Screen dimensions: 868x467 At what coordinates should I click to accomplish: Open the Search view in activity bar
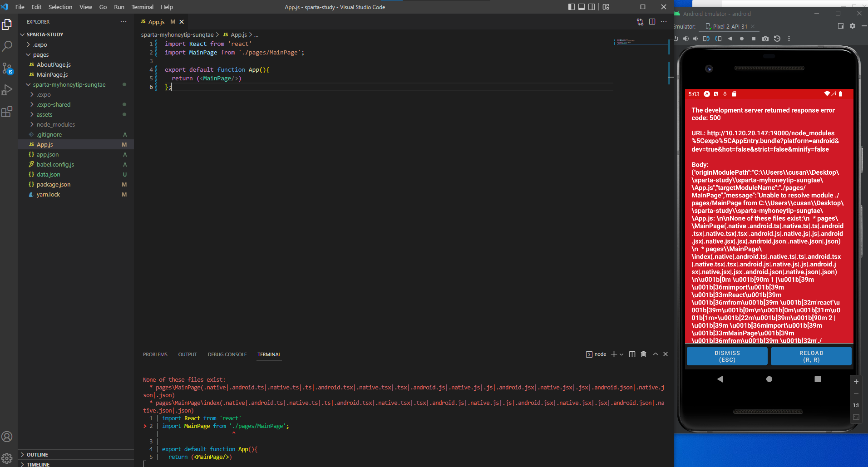7,46
